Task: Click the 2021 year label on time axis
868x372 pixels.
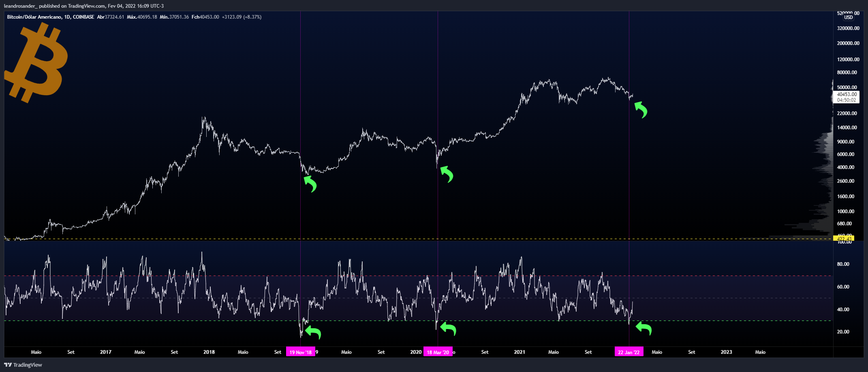Action: coord(520,352)
